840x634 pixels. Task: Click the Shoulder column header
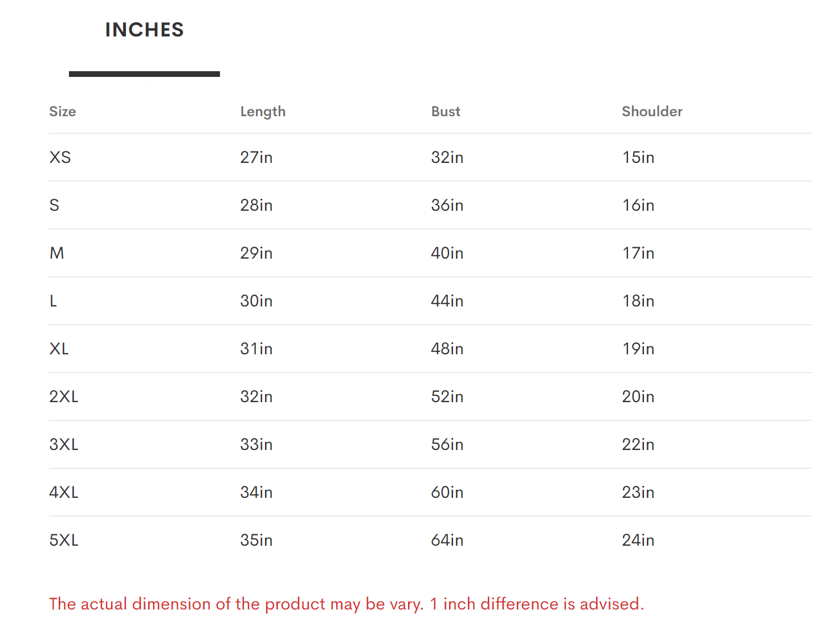coord(652,112)
